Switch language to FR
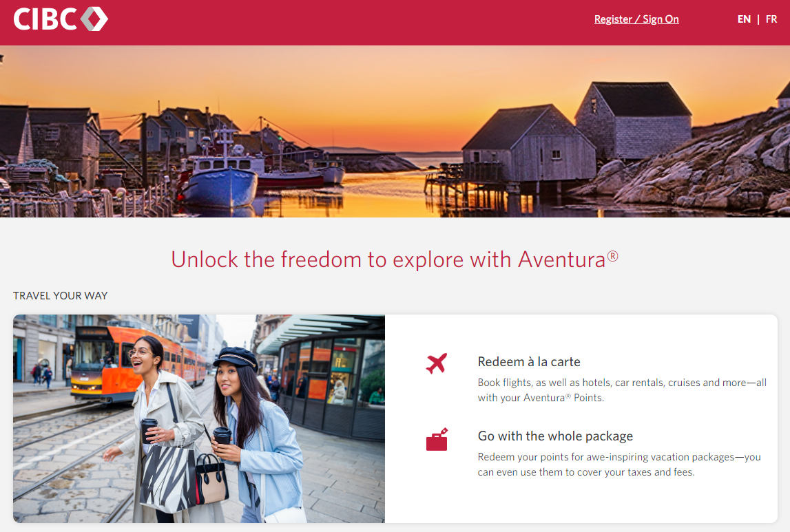 click(x=771, y=19)
